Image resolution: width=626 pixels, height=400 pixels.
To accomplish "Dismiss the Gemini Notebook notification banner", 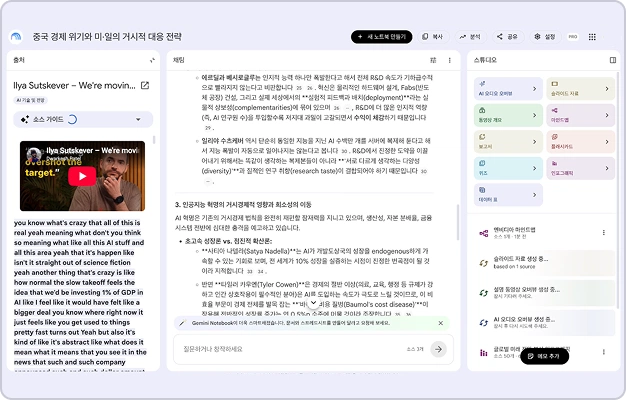I will point(441,323).
